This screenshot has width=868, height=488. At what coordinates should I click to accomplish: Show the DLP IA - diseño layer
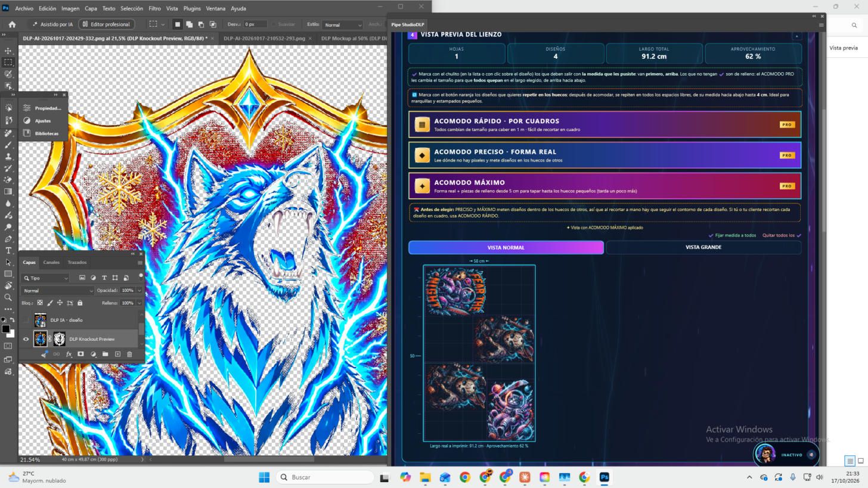(26, 320)
